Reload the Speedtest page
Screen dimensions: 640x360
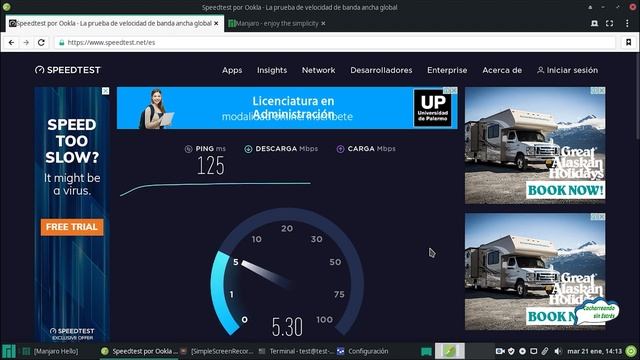(41, 42)
